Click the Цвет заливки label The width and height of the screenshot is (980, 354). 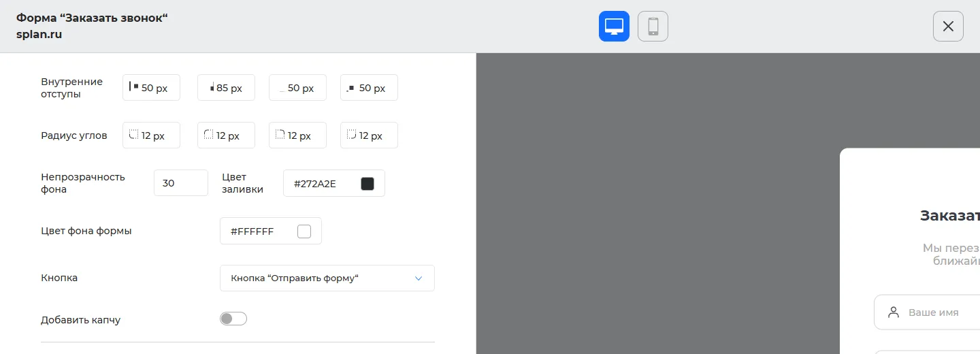242,183
